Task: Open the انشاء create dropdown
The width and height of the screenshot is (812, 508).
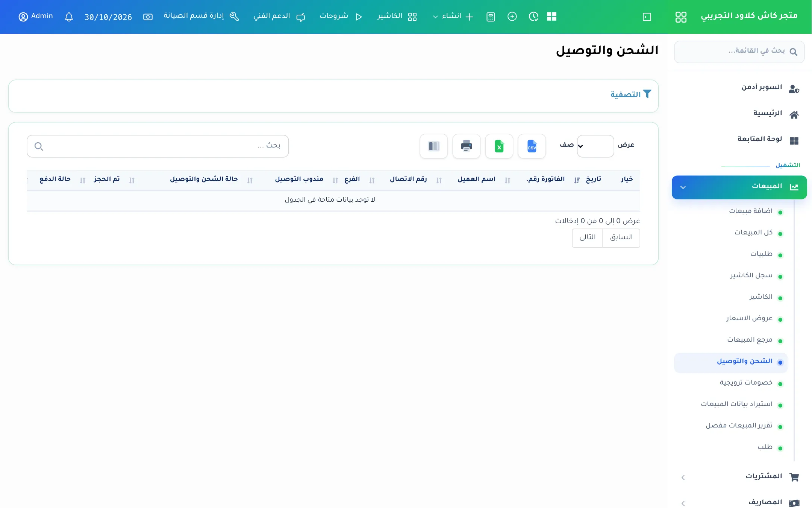Action: pos(453,17)
